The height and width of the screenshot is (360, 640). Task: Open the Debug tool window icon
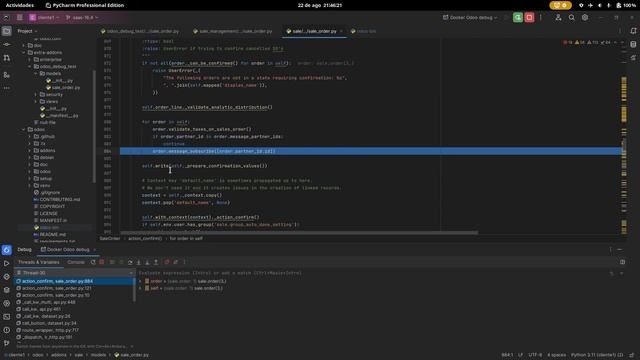(x=7, y=250)
